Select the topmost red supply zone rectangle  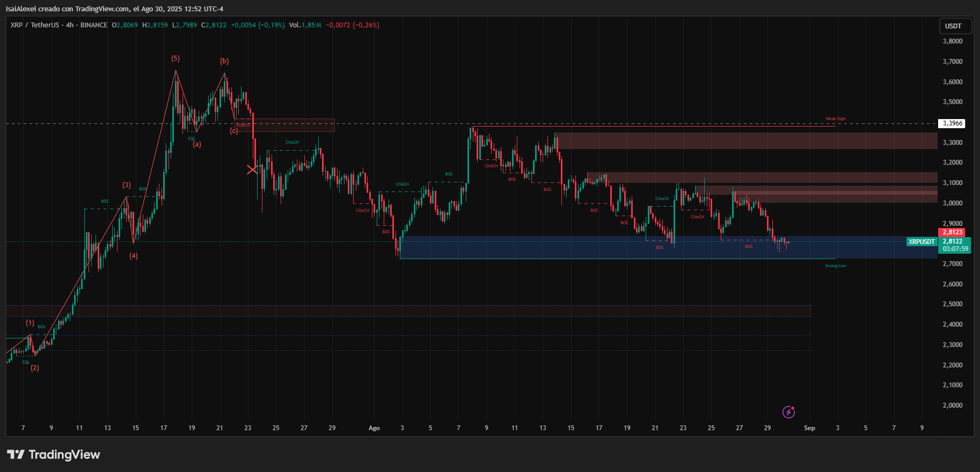tap(746, 141)
